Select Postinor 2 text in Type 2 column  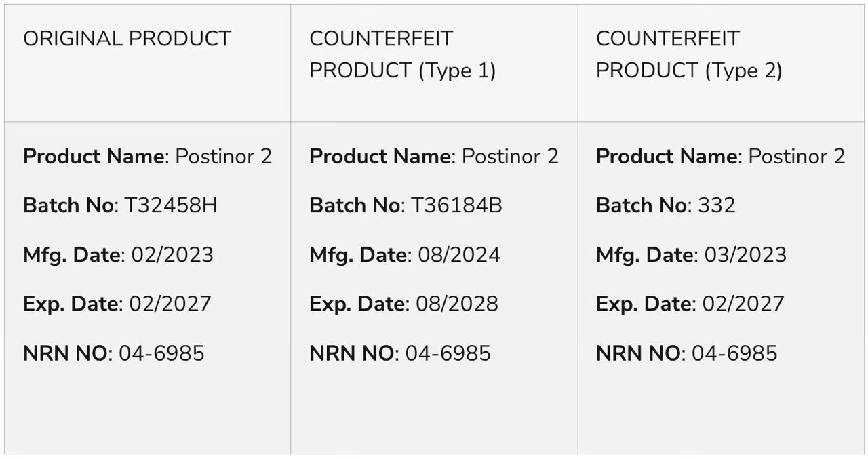click(x=797, y=157)
